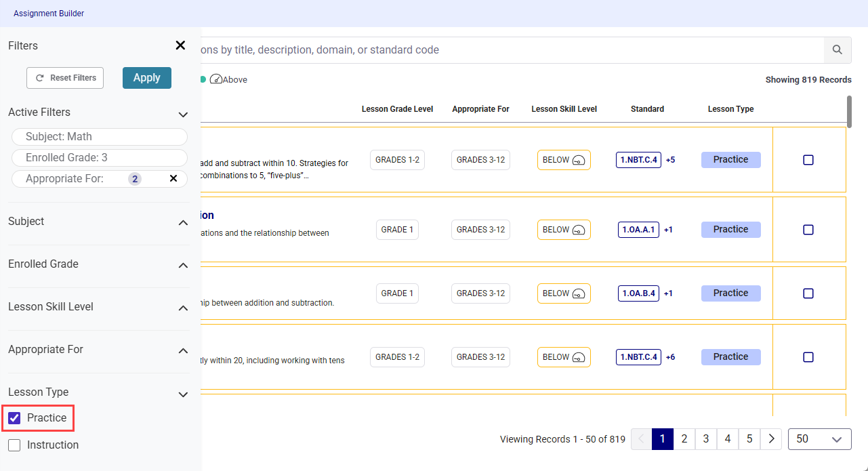The image size is (868, 471).
Task: Click GRADES 3-12 badge in 1.OA.B.4 row
Action: pyautogui.click(x=480, y=293)
